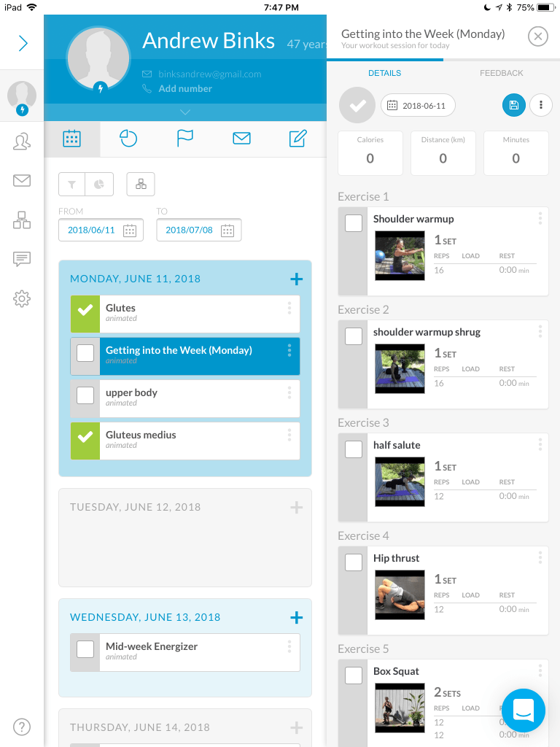Tick the Mid-week Energizer checkbox
The image size is (560, 747).
point(85,649)
